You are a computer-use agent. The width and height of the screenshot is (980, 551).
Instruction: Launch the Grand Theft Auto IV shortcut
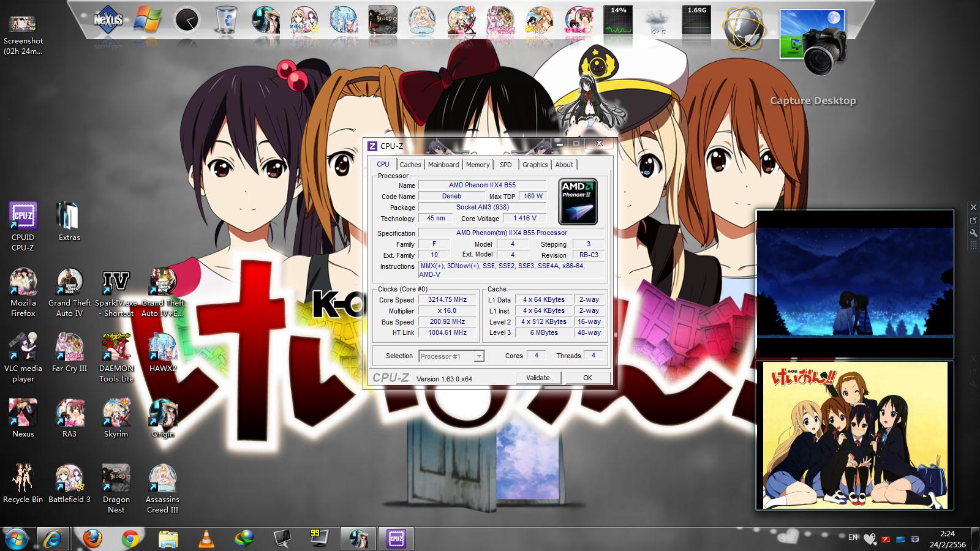pyautogui.click(x=69, y=293)
